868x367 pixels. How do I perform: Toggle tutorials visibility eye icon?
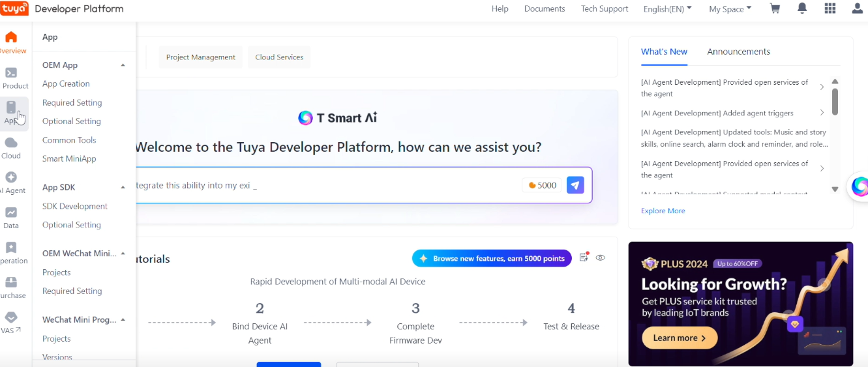pyautogui.click(x=601, y=257)
